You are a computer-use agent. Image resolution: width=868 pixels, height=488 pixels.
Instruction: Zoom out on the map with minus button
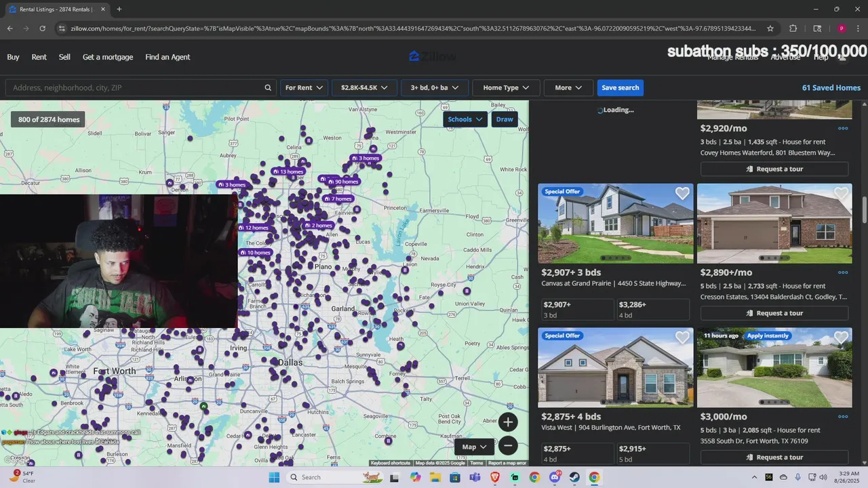508,445
